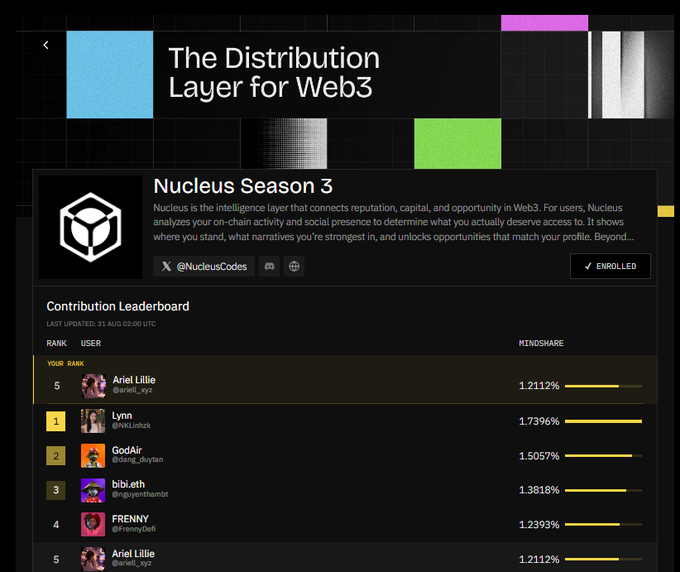The image size is (680, 572).
Task: Open GodAir's avatar picture
Action: (x=93, y=455)
